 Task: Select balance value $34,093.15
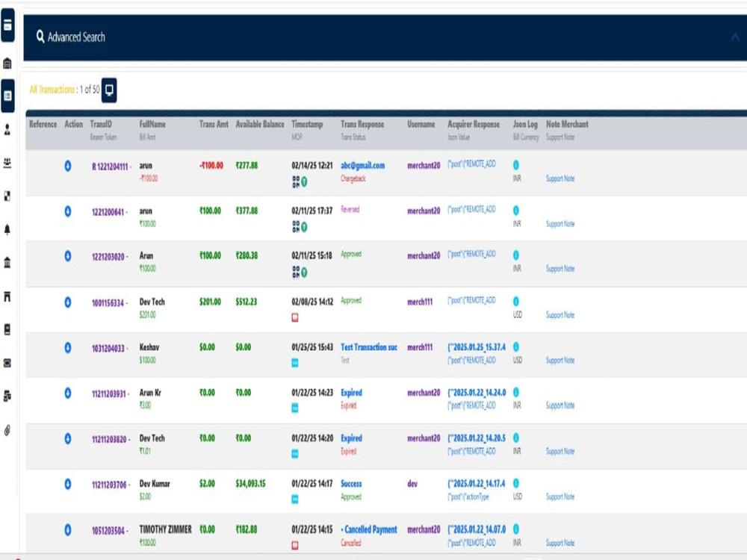coord(250,483)
